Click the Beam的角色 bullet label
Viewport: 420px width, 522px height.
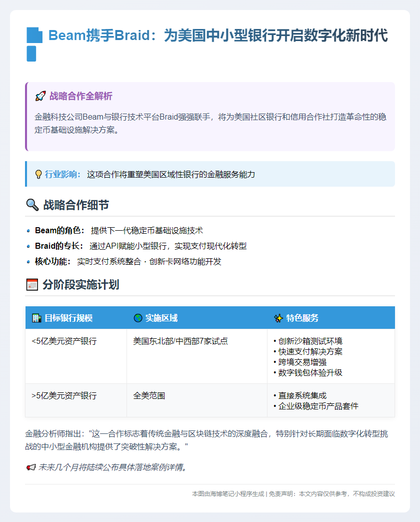(59, 230)
